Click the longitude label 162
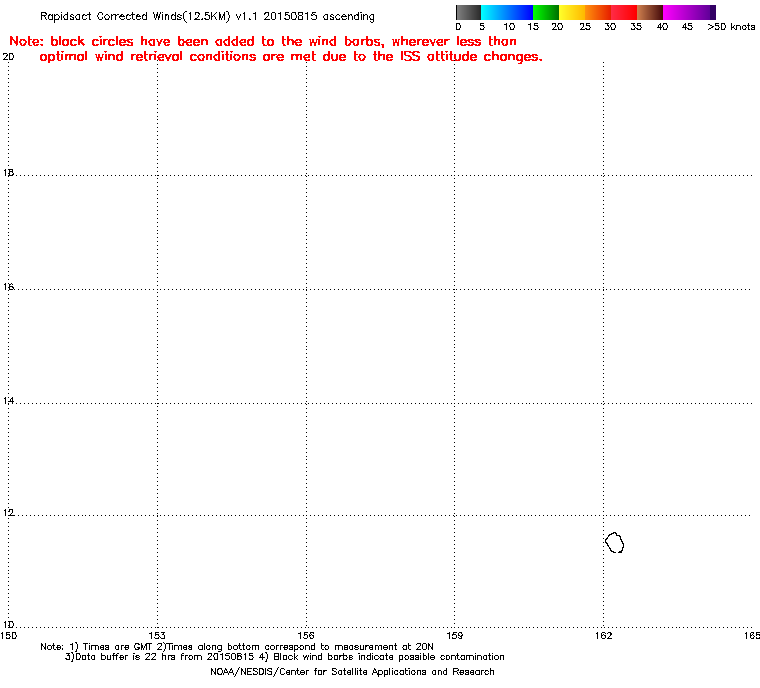Image resolution: width=760 pixels, height=688 pixels. (x=603, y=635)
